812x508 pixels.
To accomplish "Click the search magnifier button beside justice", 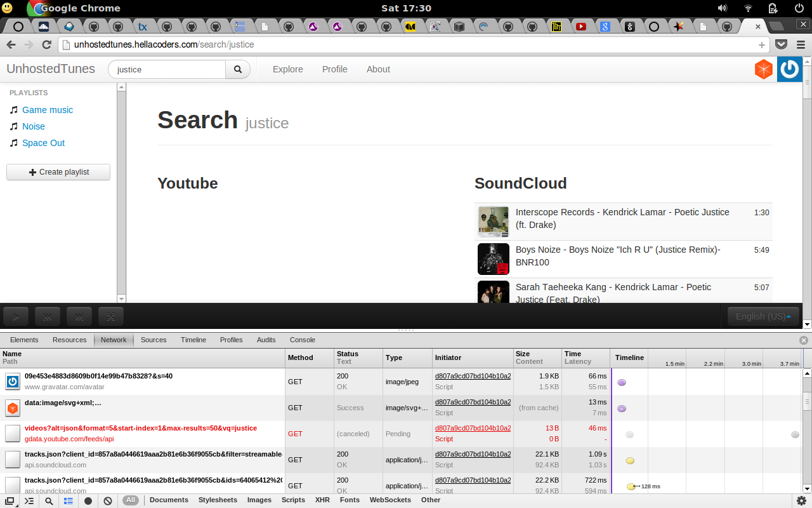I will coord(238,69).
